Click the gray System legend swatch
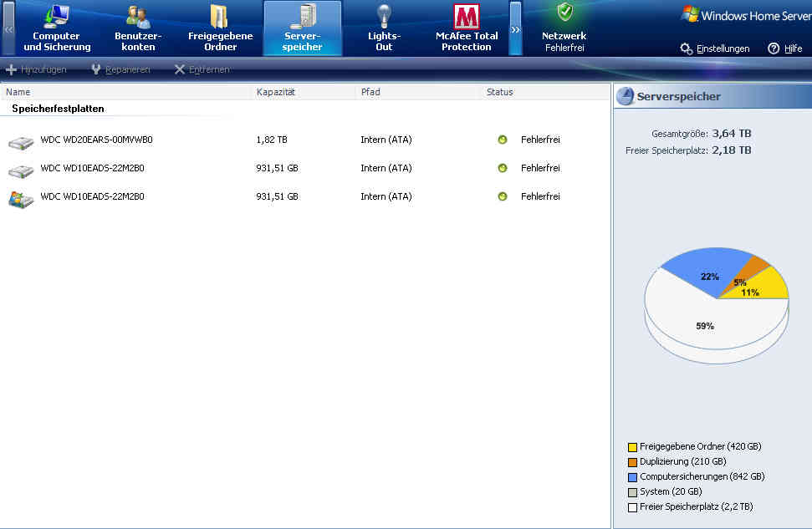This screenshot has height=529, width=812. coord(632,492)
